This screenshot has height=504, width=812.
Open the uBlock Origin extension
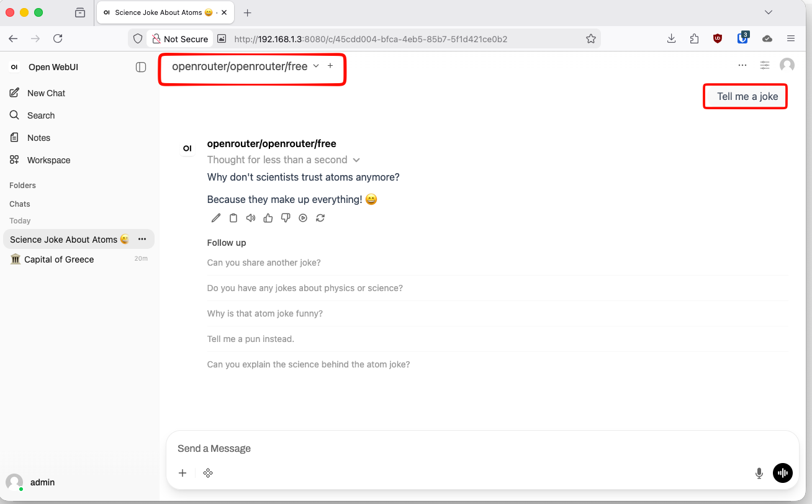(x=718, y=38)
